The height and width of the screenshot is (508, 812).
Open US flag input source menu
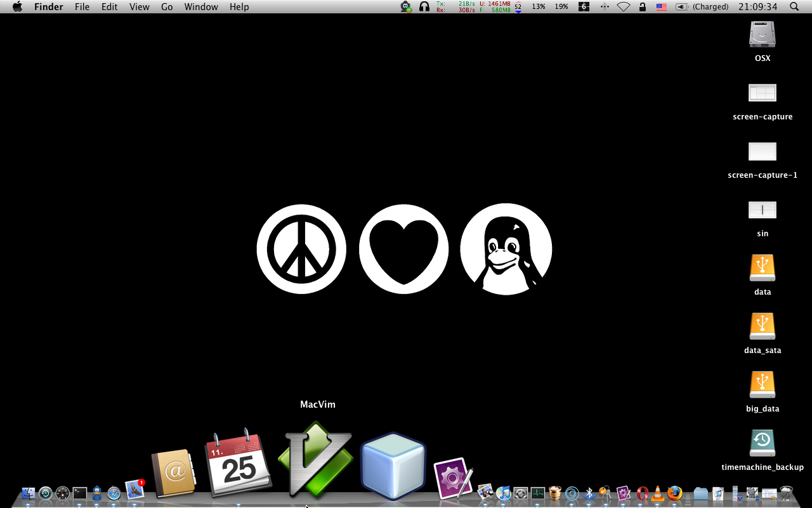point(662,7)
